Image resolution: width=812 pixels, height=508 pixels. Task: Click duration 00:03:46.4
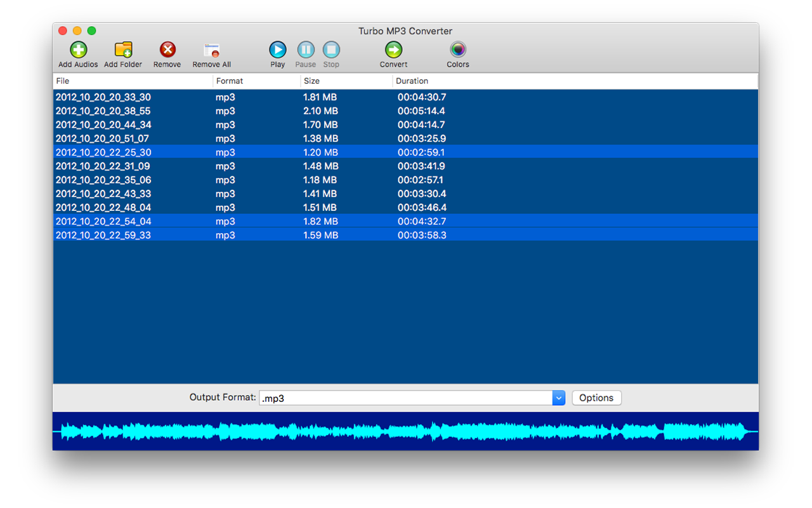pyautogui.click(x=422, y=208)
